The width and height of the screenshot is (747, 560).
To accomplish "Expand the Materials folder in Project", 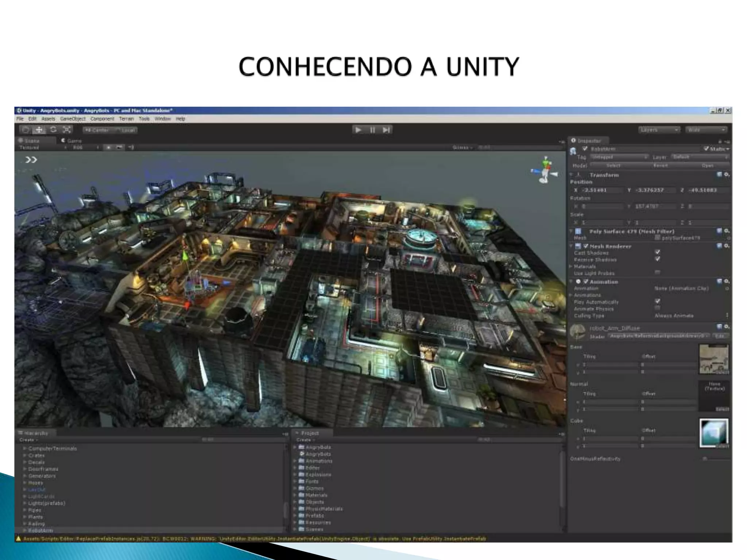I will pyautogui.click(x=295, y=495).
